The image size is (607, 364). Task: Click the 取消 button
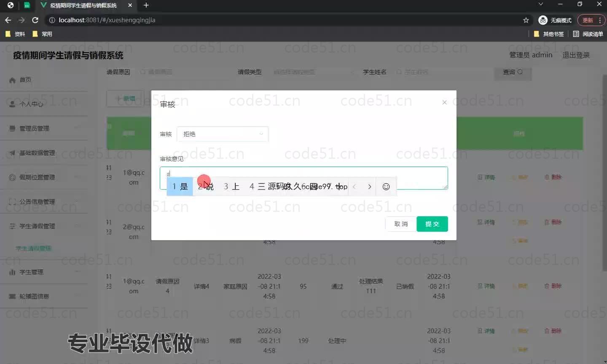click(x=401, y=224)
